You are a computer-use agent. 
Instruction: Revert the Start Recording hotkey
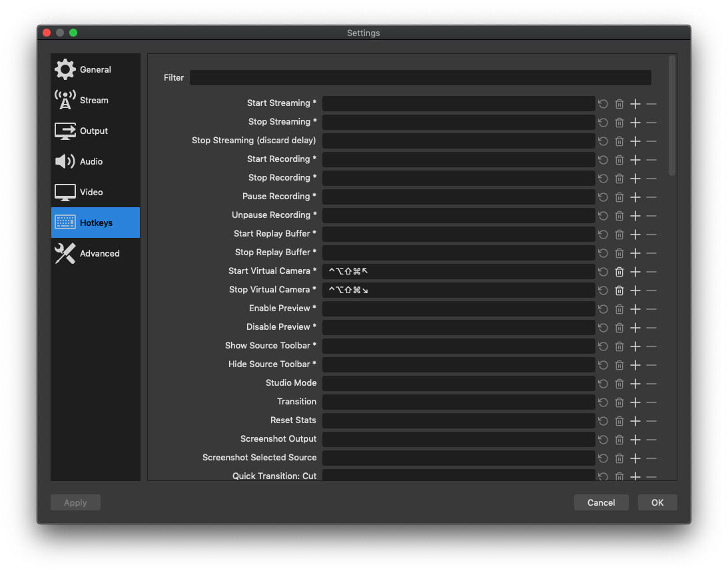tap(603, 160)
